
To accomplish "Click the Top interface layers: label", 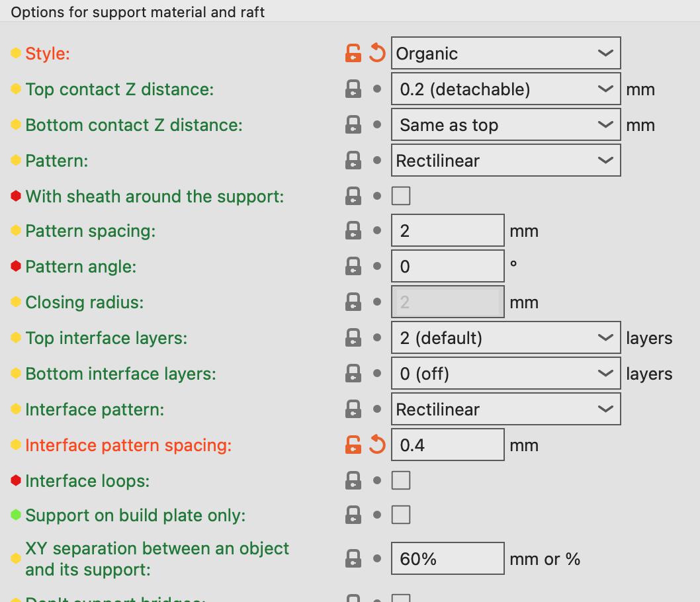I will pos(107,338).
